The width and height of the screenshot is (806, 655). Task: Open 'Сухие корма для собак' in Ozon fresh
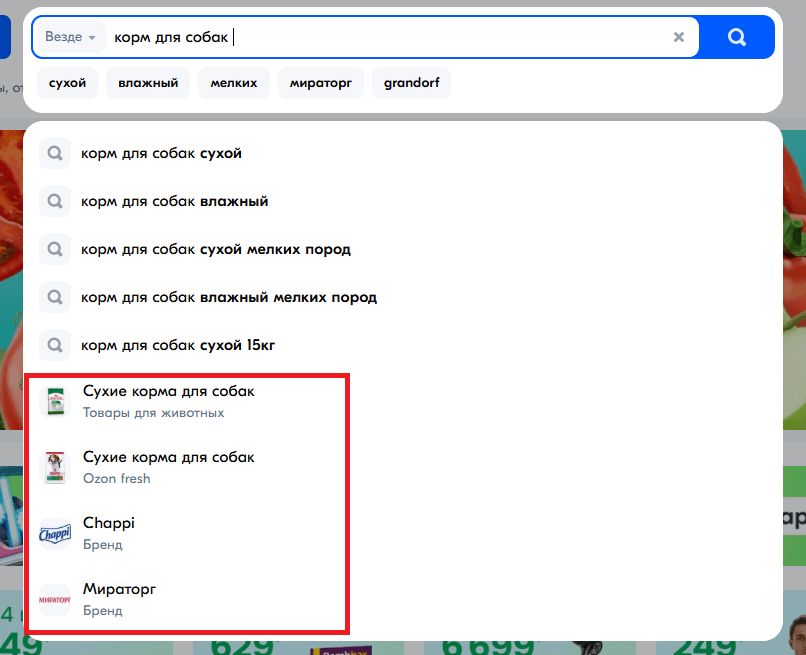click(403, 467)
